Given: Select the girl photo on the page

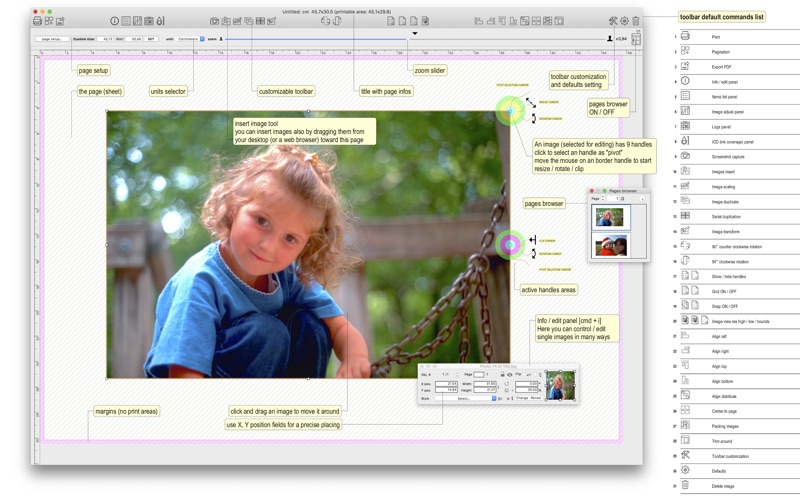Looking at the screenshot, I should [308, 244].
